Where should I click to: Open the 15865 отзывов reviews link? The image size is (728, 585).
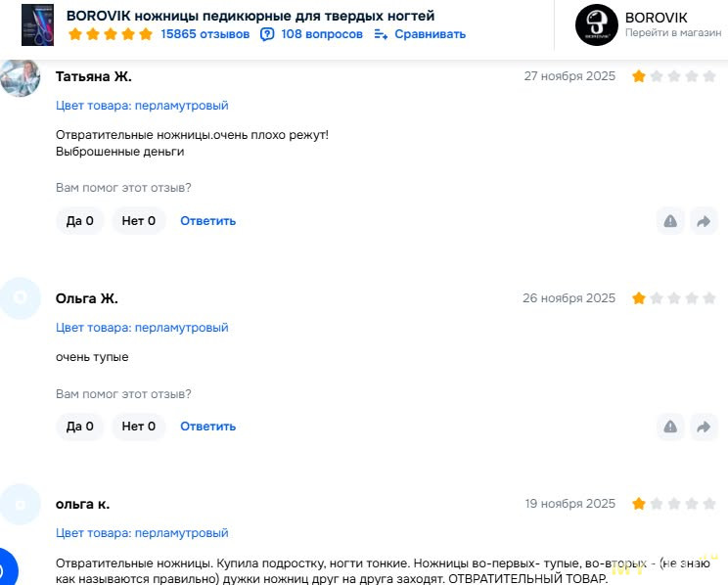pyautogui.click(x=205, y=34)
